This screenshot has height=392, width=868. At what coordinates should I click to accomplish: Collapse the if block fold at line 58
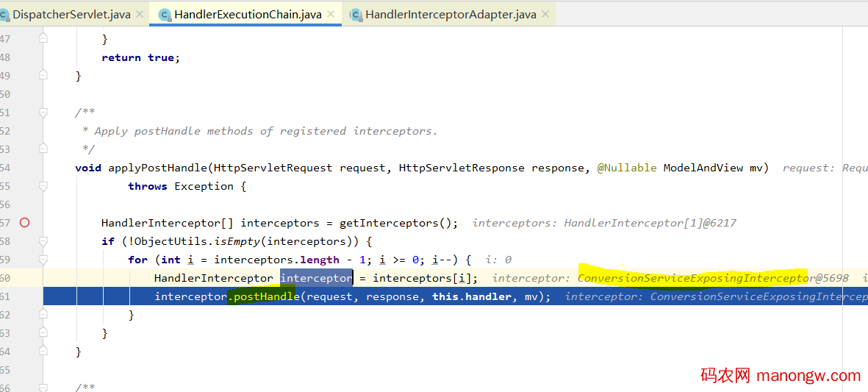click(x=43, y=241)
